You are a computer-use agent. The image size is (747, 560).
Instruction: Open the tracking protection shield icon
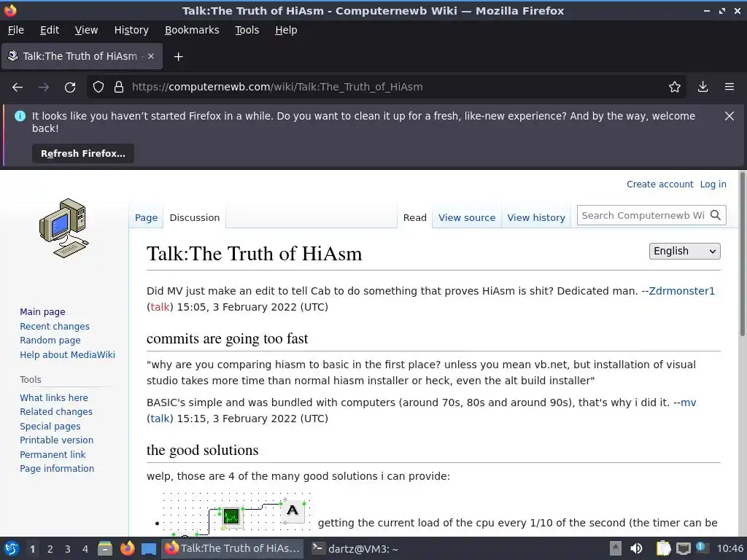pos(98,87)
